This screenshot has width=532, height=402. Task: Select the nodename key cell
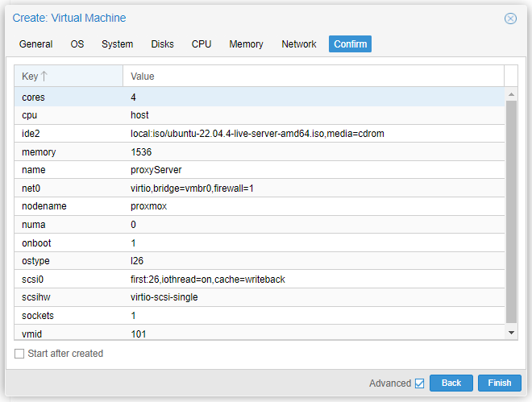pos(44,206)
